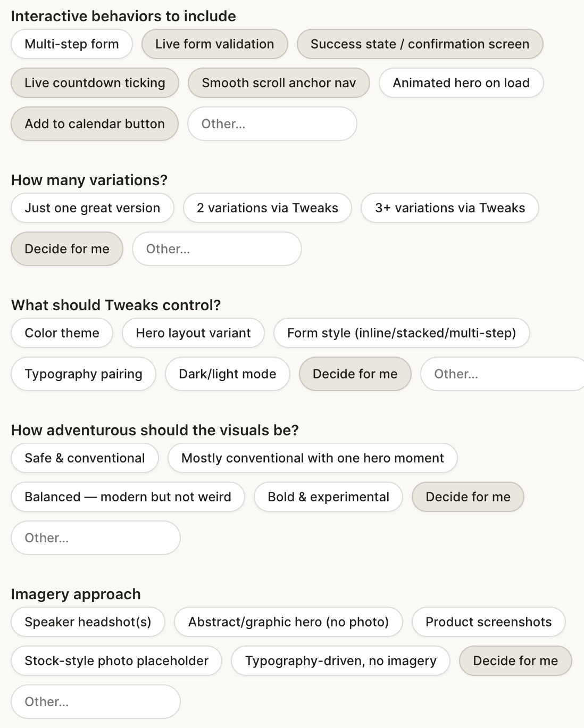Pick Speaker headshot(s) imagery option
584x728 pixels.
88,622
